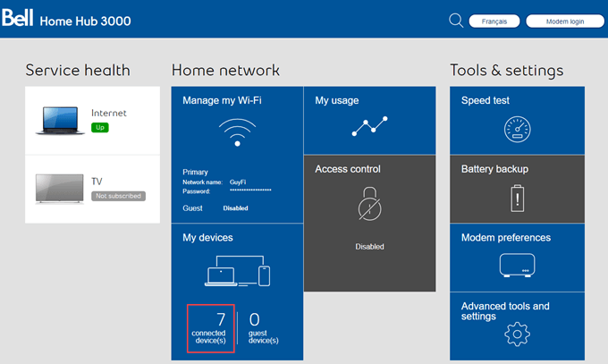Open the Modem login button
This screenshot has height=364, width=608.
(565, 21)
